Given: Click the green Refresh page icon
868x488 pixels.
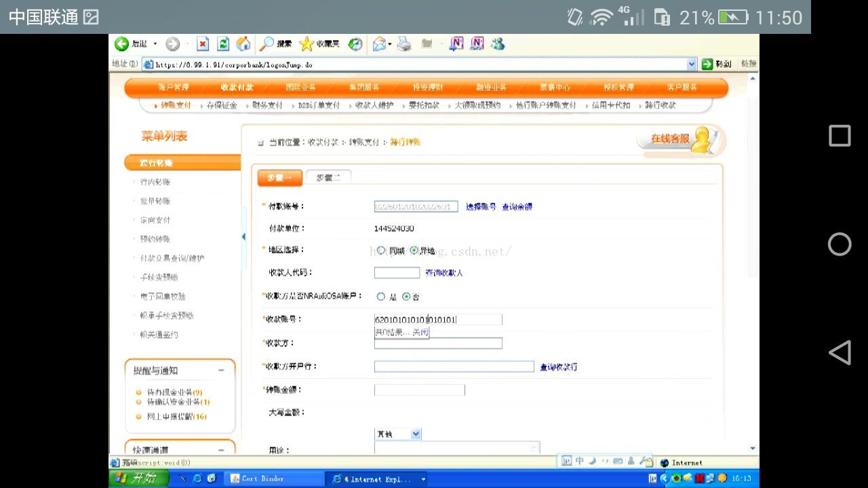Looking at the screenshot, I should click(x=223, y=44).
